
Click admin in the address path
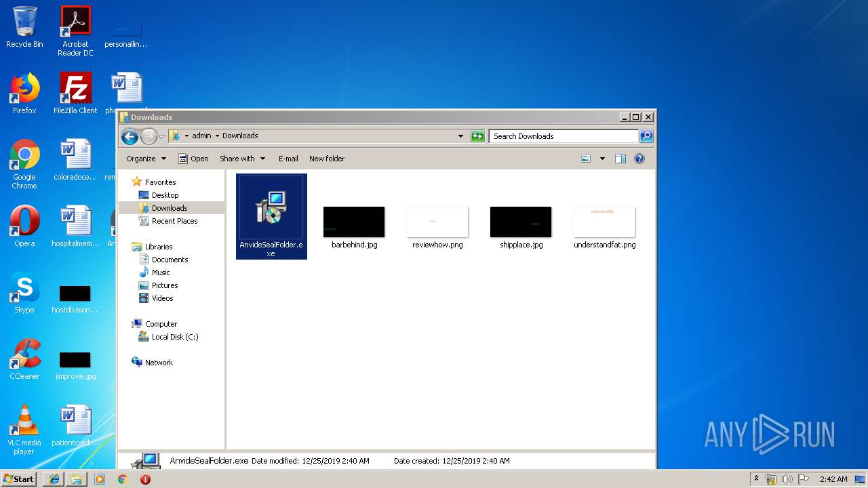(201, 136)
